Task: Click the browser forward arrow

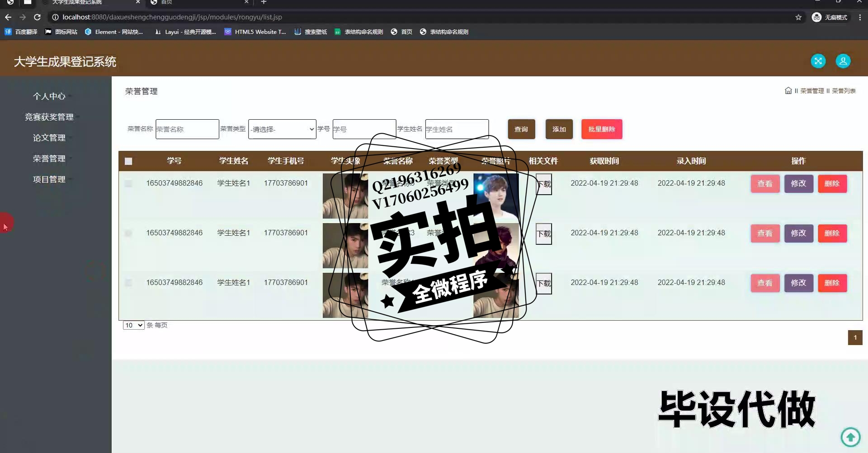Action: [23, 17]
